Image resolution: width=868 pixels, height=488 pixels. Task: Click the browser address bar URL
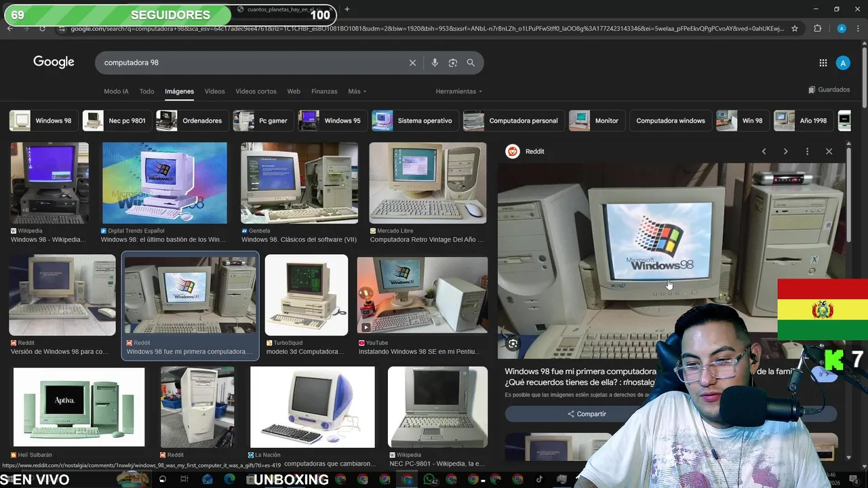[x=427, y=28]
